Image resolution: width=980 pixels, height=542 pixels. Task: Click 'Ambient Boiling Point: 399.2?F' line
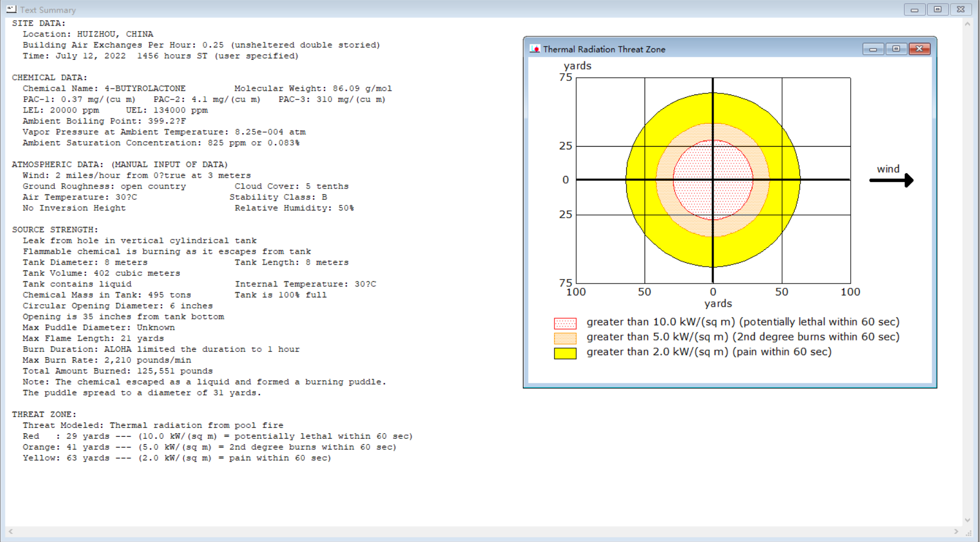tap(104, 121)
